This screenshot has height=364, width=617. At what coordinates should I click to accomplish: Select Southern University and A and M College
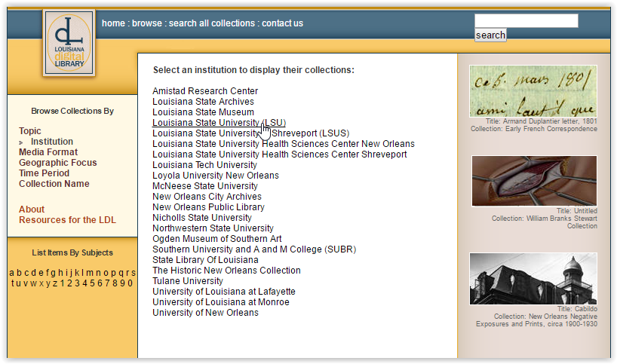tap(254, 250)
